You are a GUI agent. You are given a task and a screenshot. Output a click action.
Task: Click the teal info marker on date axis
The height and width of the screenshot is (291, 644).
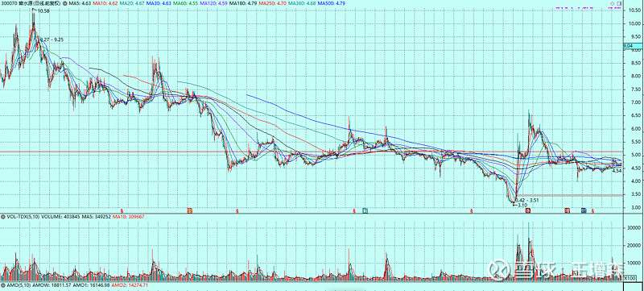tap(365, 210)
